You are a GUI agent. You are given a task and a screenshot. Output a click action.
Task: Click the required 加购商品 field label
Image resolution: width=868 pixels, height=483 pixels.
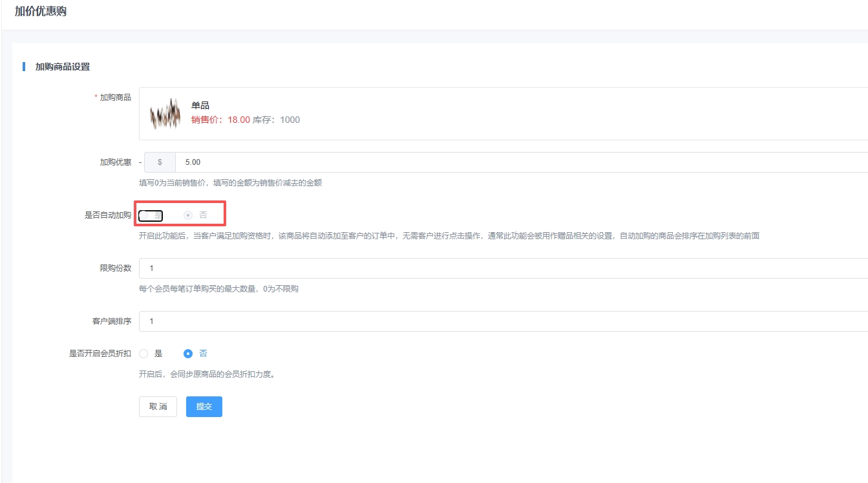114,98
